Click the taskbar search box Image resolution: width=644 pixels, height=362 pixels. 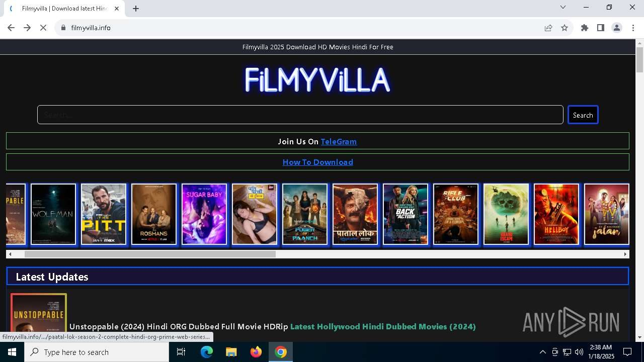click(x=97, y=352)
